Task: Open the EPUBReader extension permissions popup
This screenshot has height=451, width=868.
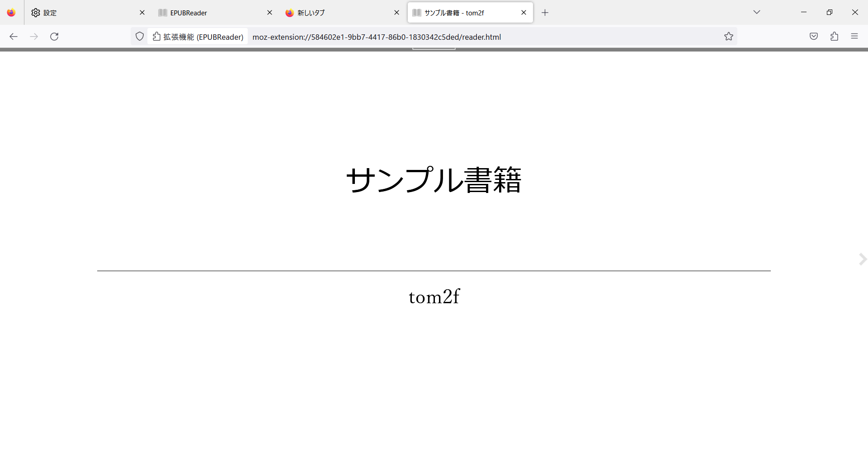Action: [x=156, y=37]
